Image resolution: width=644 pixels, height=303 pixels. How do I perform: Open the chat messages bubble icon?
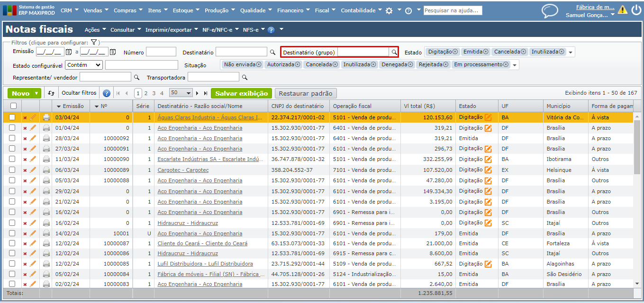point(550,11)
